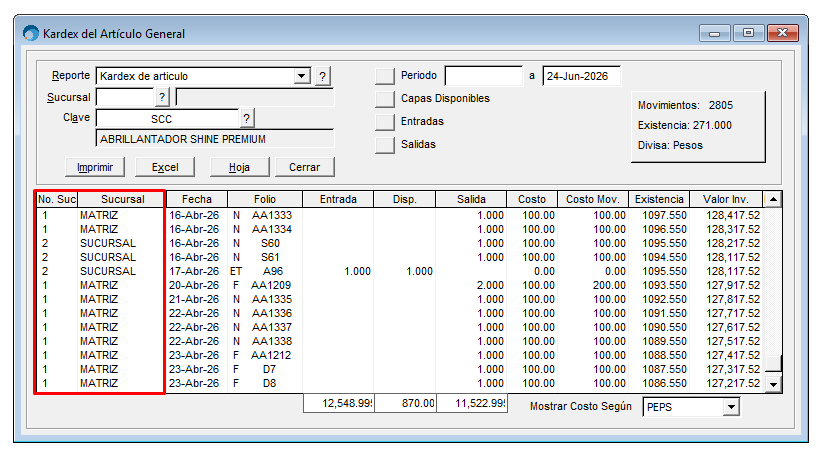The height and width of the screenshot is (455, 821).
Task: Click the Entrada column header
Action: (338, 199)
